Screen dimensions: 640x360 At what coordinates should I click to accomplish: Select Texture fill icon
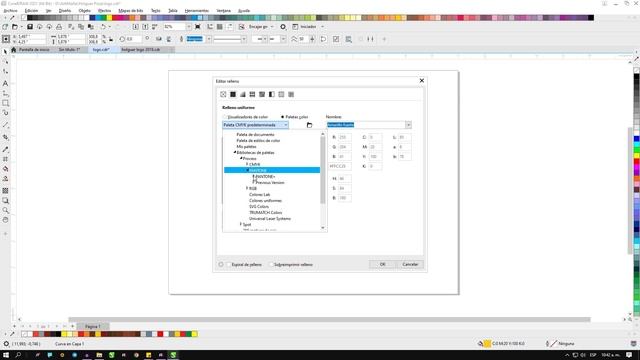pyautogui.click(x=281, y=94)
